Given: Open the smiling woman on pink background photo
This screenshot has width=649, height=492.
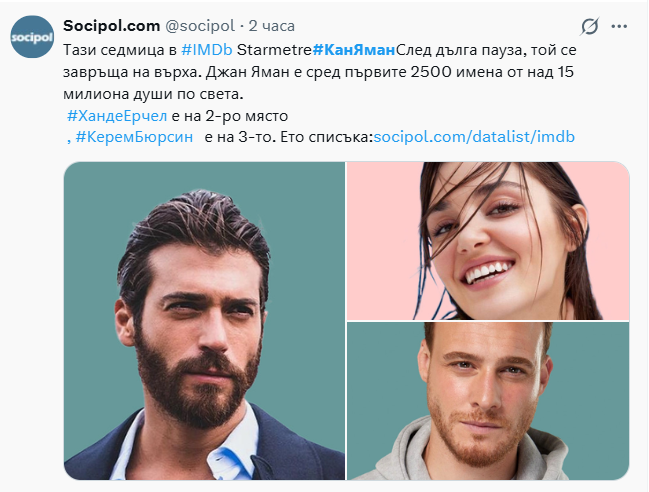Looking at the screenshot, I should point(488,241).
